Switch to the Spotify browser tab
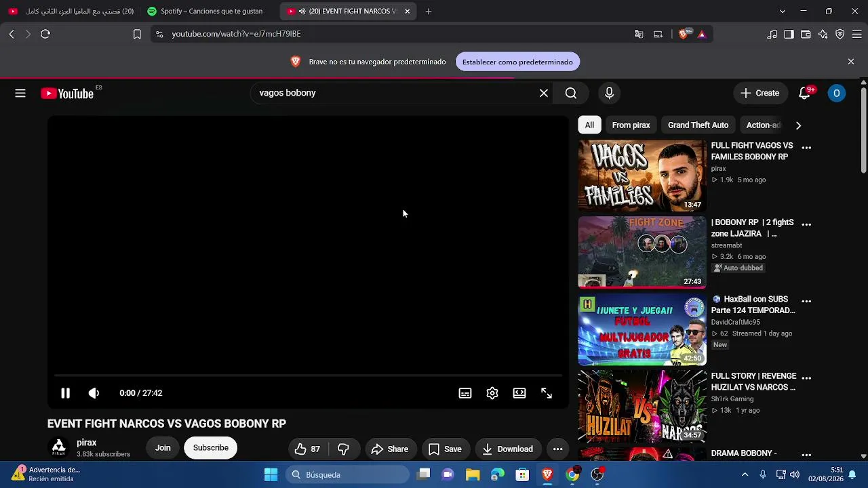Screen dimensions: 868x488 pyautogui.click(x=206, y=12)
